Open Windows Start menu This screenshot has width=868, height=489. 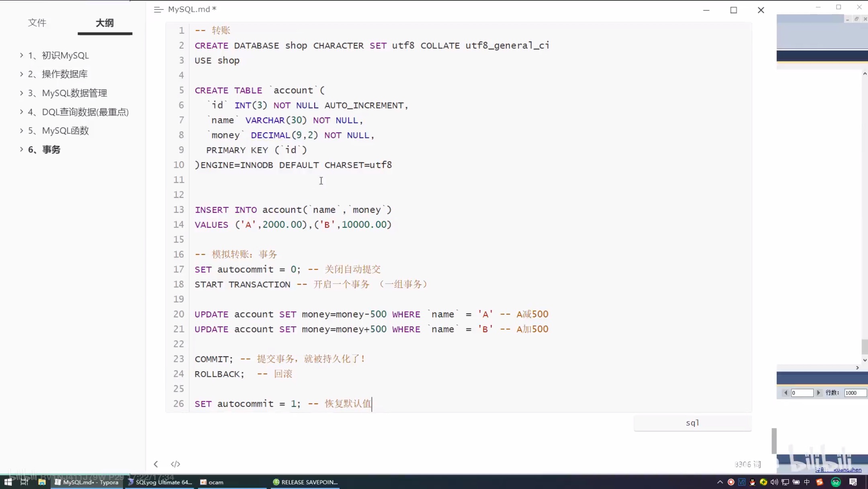8,482
